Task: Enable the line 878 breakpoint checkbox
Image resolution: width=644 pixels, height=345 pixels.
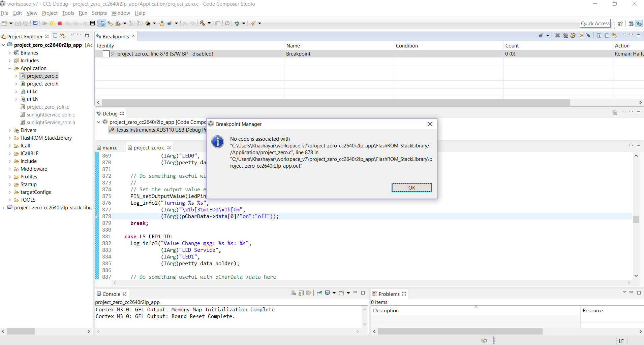Action: [106, 54]
